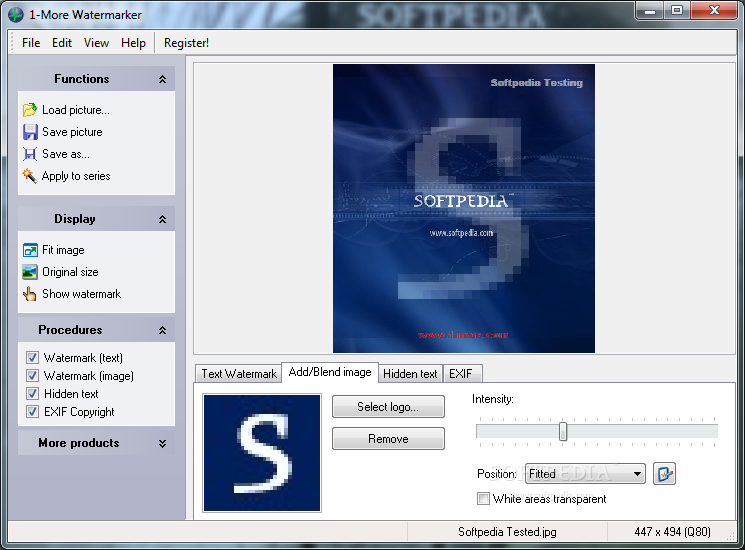Switch to the Text Watermark tab
This screenshot has width=745, height=550.
click(239, 374)
